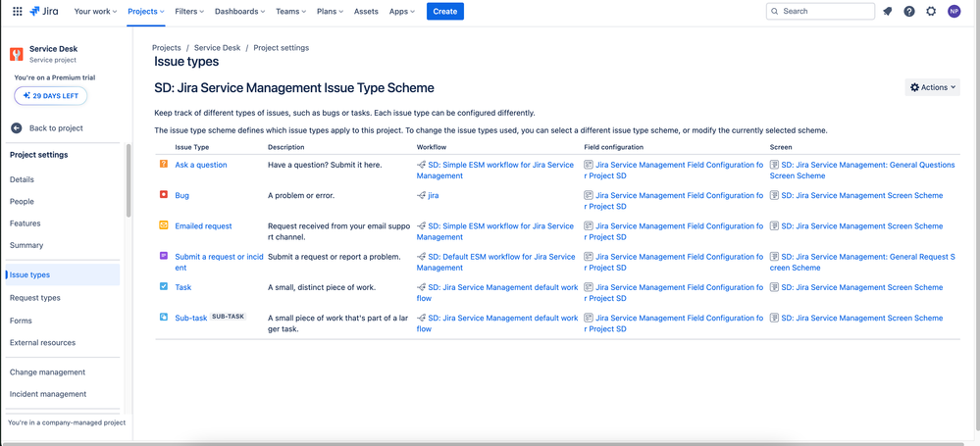The image size is (980, 446).
Task: Expand the Dashboards menu
Action: point(239,11)
